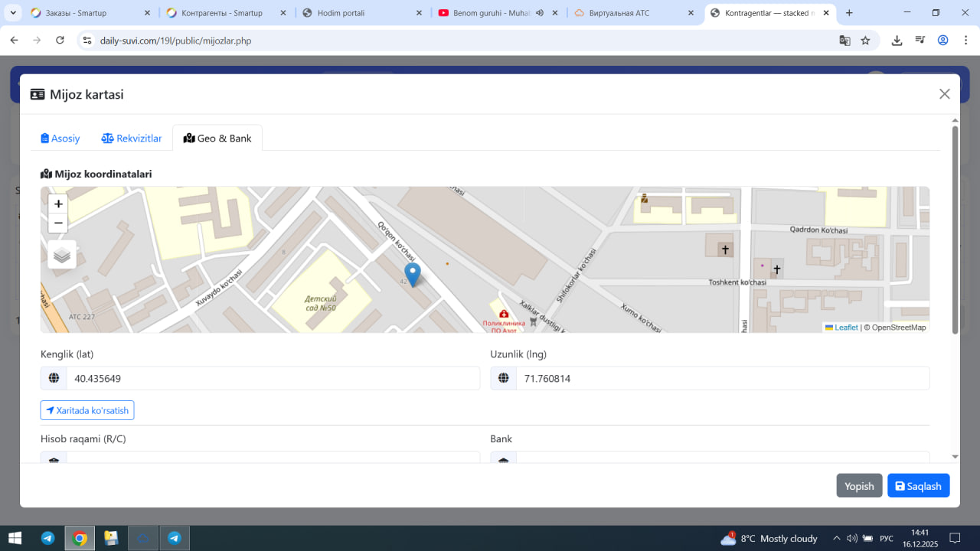Image resolution: width=980 pixels, height=551 pixels.
Task: Open Telegram from the taskbar
Action: [47, 539]
